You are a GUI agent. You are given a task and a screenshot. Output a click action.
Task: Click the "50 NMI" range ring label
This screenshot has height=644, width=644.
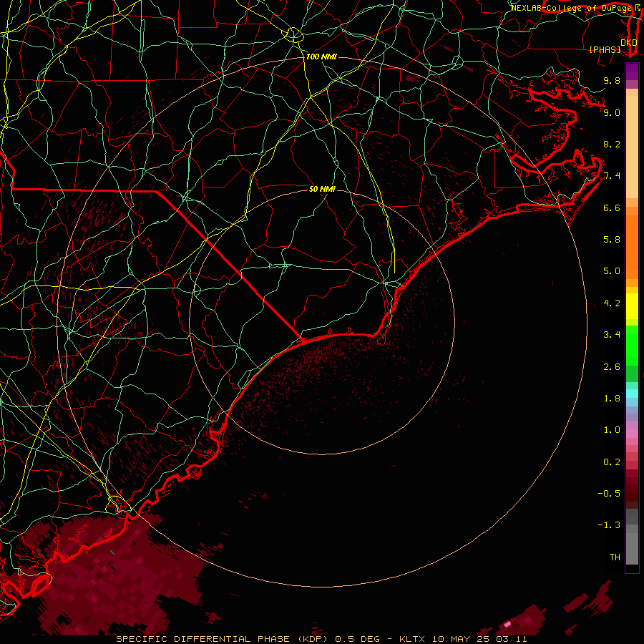322,189
